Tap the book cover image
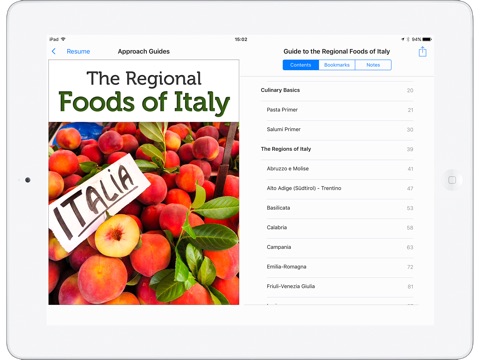This screenshot has width=480, height=360. tap(144, 182)
